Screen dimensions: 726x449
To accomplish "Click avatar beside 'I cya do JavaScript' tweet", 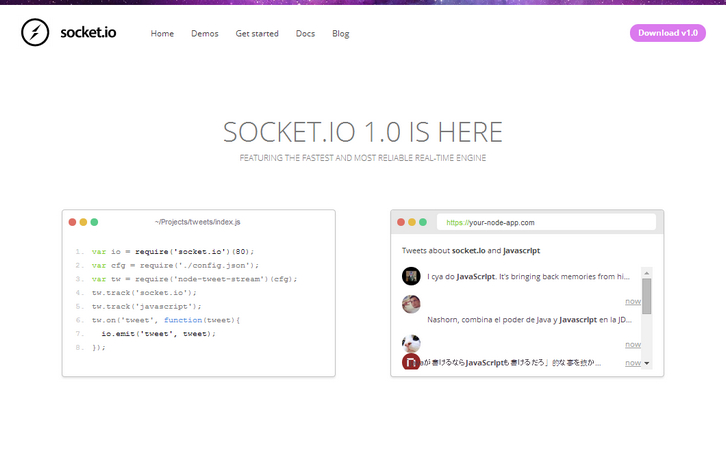I will (411, 276).
